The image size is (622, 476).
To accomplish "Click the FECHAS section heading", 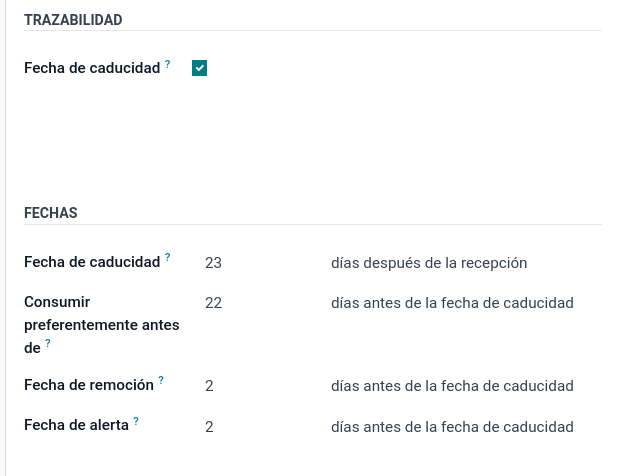I will point(51,213).
